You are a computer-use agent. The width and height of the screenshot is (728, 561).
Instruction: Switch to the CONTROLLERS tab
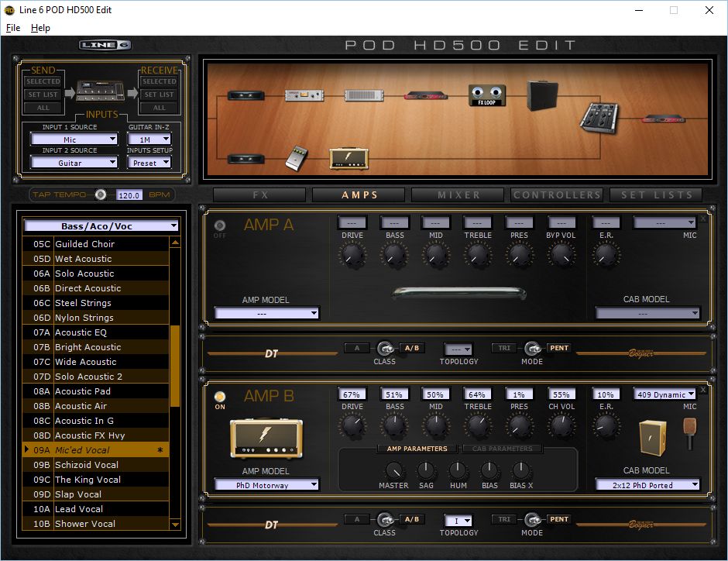coord(557,195)
